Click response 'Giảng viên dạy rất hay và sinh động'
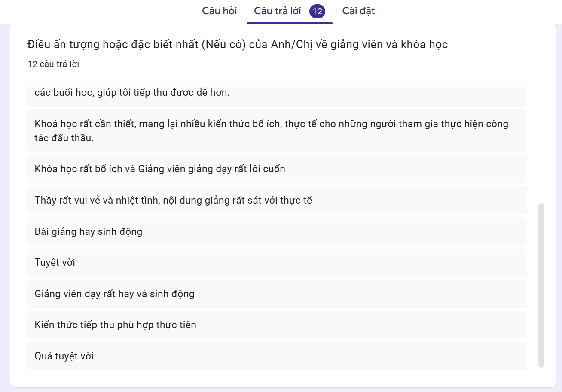 click(277, 294)
